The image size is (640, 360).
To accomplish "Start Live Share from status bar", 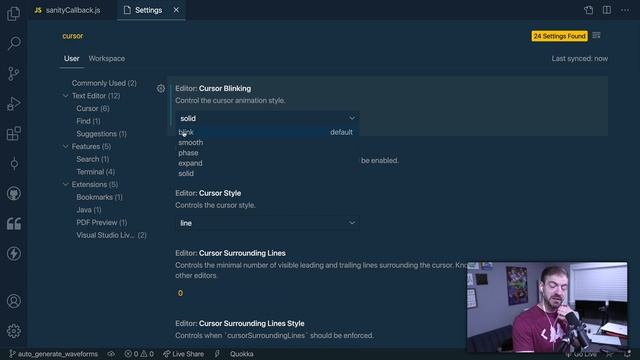I will 183,354.
